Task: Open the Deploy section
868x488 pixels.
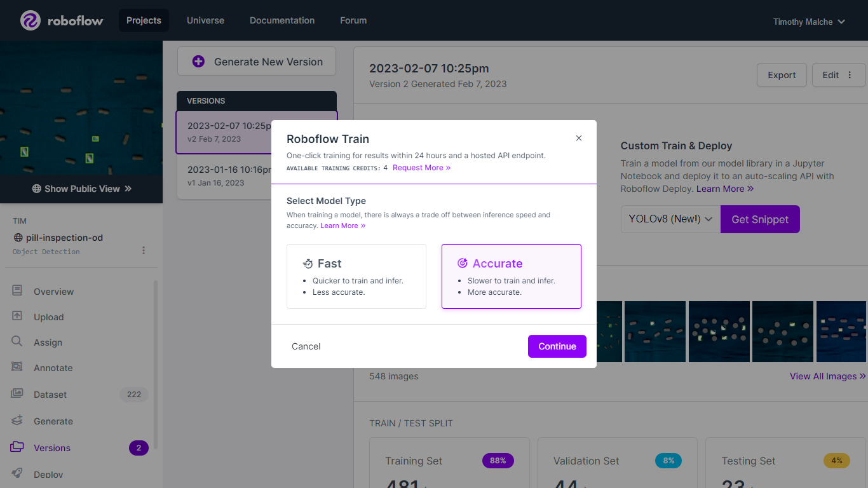Action: [x=50, y=474]
